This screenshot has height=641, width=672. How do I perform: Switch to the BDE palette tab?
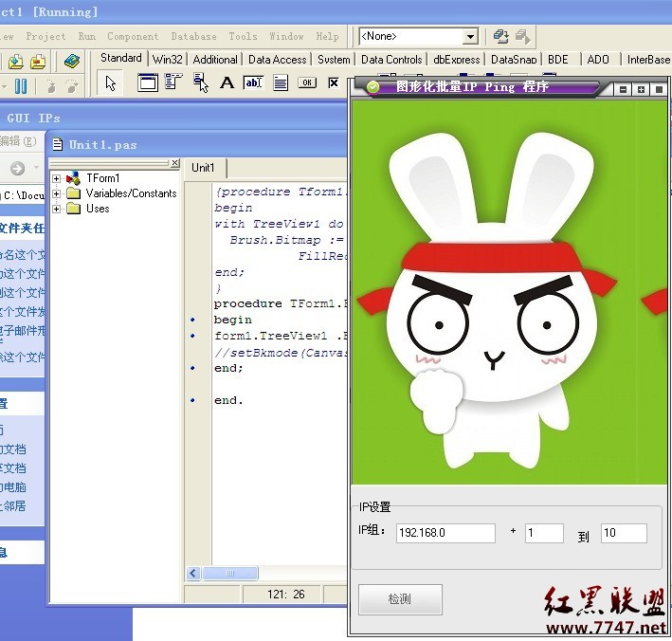click(558, 59)
